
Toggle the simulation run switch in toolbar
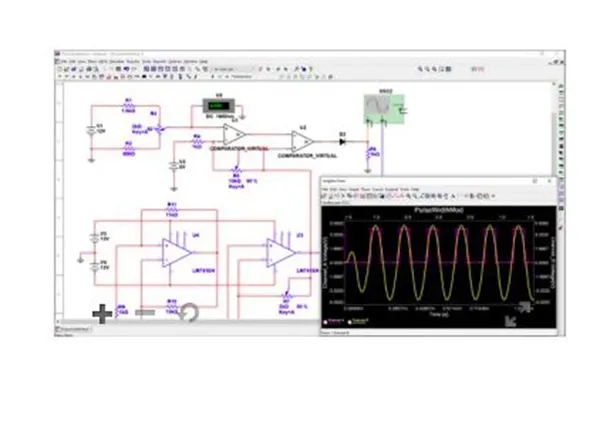coord(477,69)
